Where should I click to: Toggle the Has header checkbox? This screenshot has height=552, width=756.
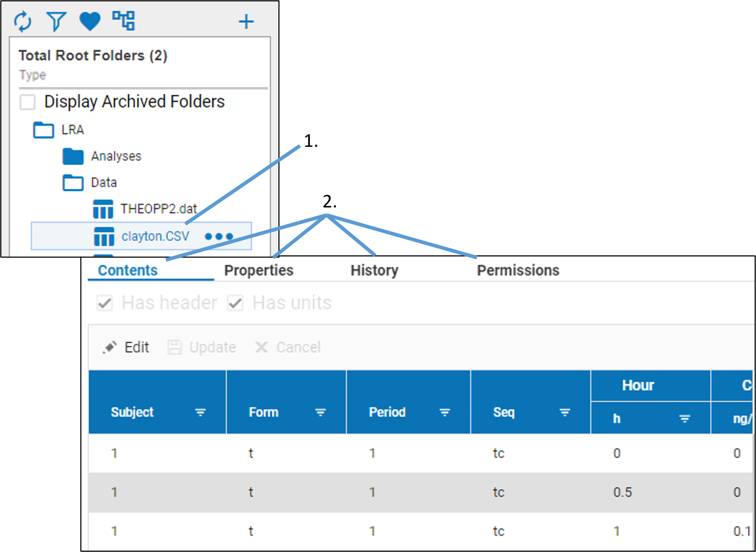105,303
